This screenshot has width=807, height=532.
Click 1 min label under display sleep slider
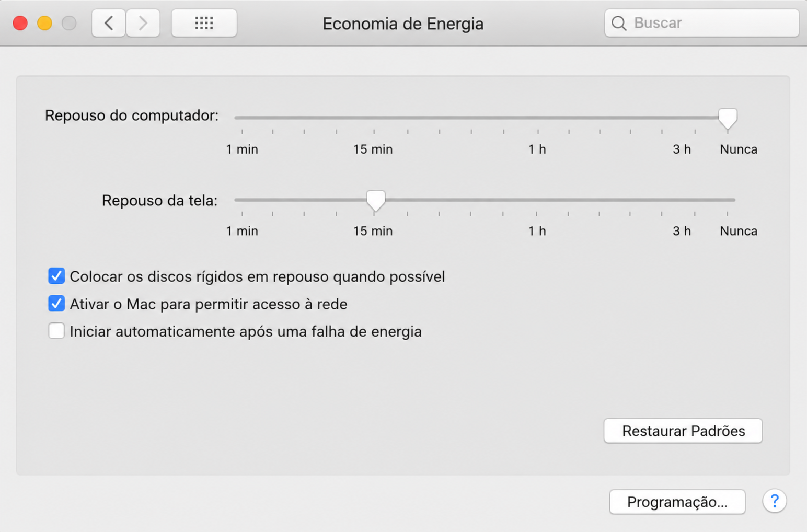tap(242, 231)
